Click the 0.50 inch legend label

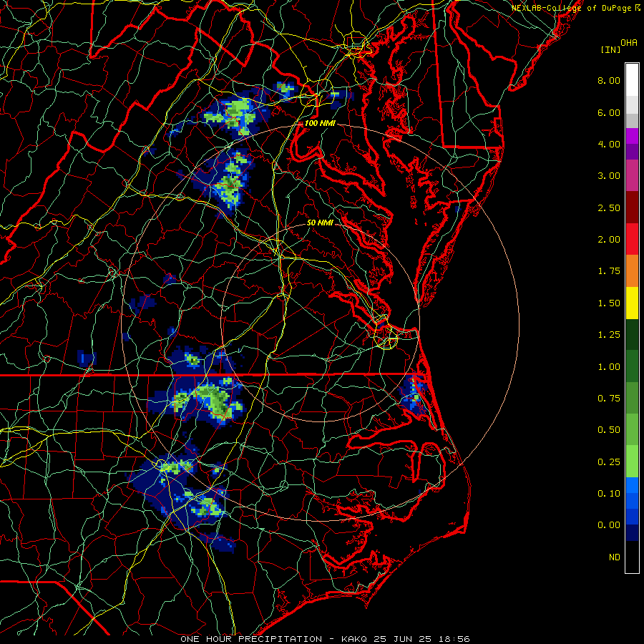coord(609,430)
